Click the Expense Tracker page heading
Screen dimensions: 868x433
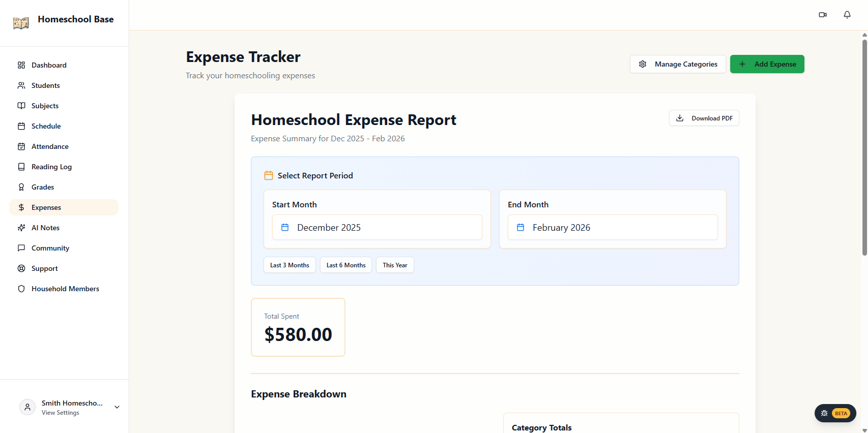pos(243,57)
